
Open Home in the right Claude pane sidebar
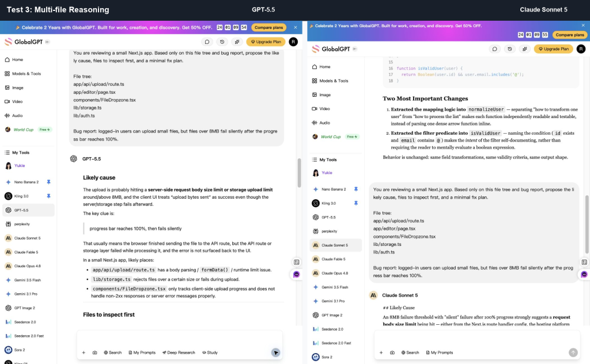[x=322, y=67]
